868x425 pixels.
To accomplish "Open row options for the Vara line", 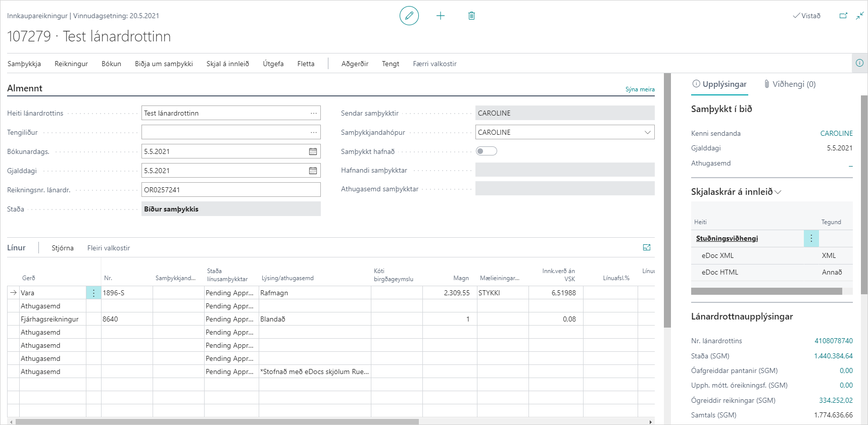I will click(x=93, y=293).
